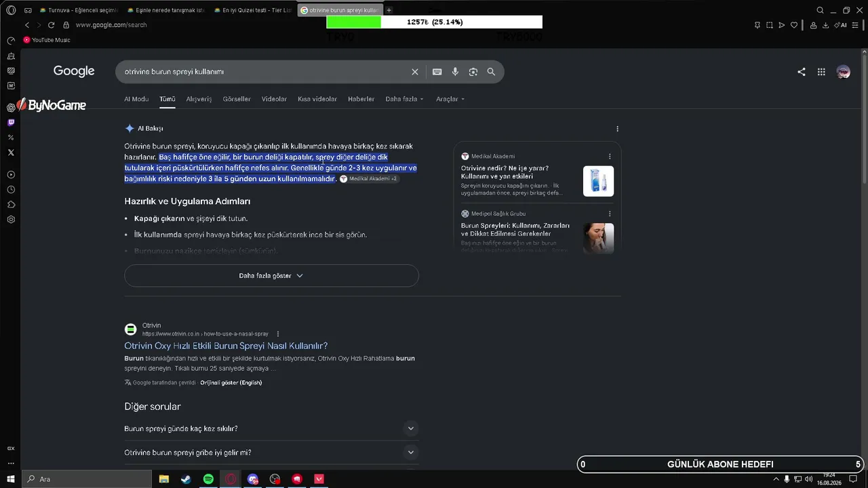Switch to the 'Kısa videolar' tab
The height and width of the screenshot is (488, 868).
click(x=317, y=99)
